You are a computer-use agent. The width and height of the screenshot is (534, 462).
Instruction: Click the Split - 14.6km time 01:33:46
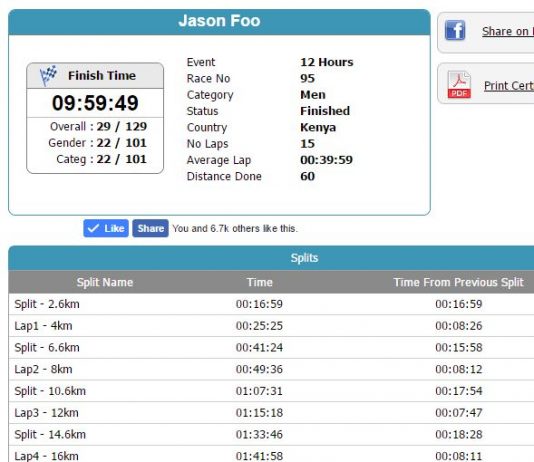[x=259, y=435]
